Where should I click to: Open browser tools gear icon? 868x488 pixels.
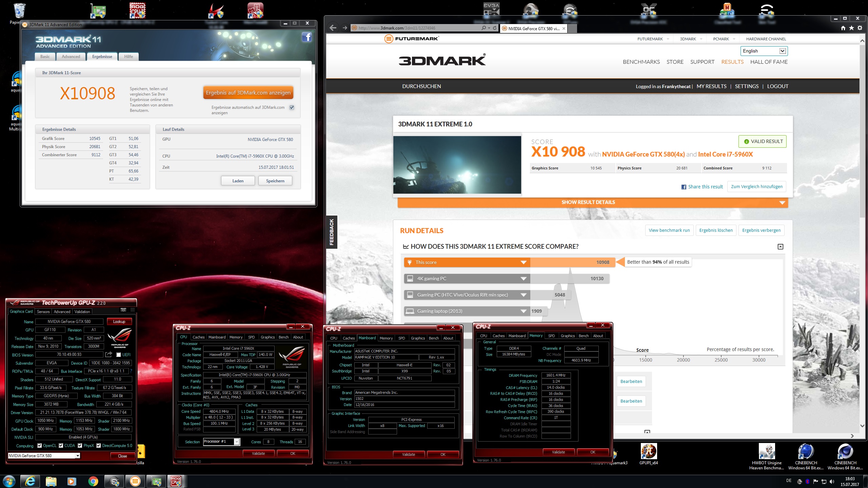[x=860, y=28]
